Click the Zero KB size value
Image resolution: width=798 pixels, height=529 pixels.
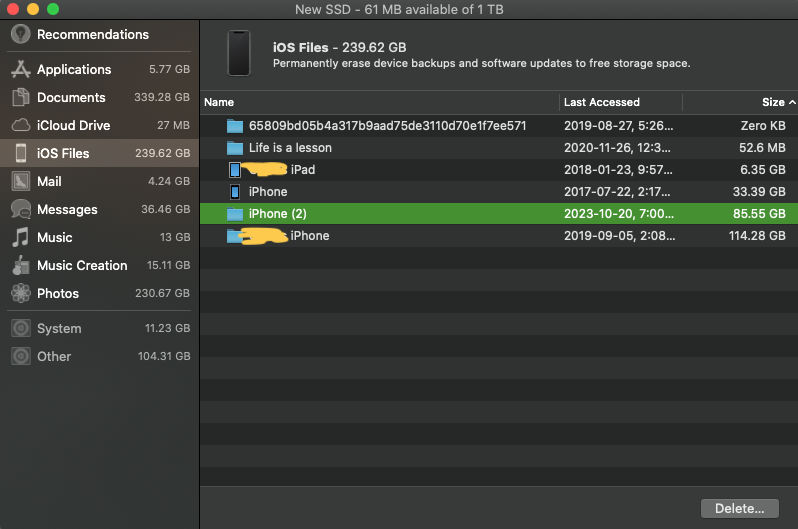[763, 126]
